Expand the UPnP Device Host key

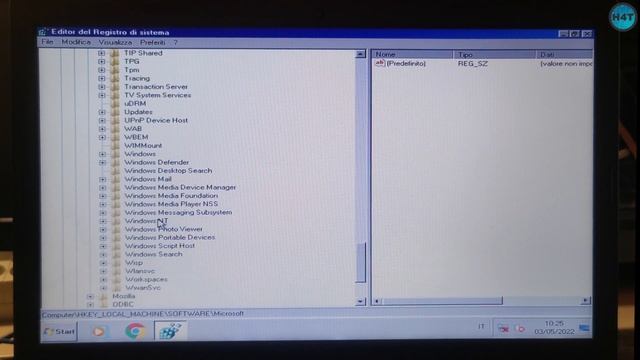[102, 120]
